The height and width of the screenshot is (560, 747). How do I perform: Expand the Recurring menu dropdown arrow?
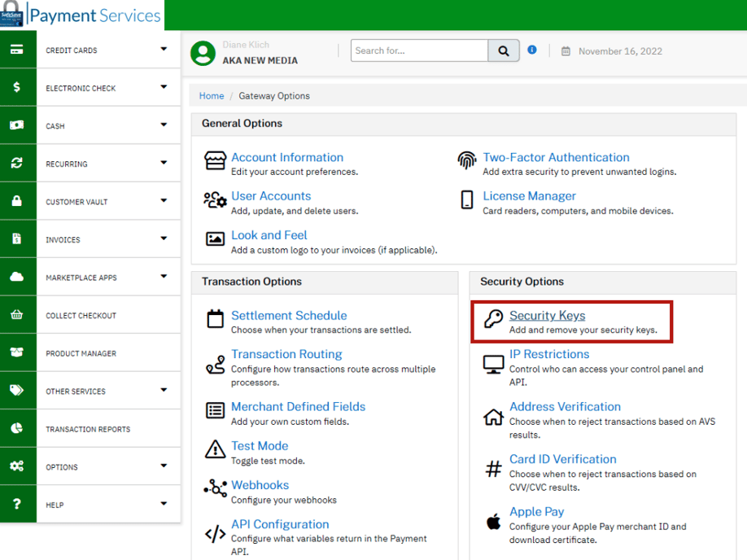pyautogui.click(x=164, y=163)
